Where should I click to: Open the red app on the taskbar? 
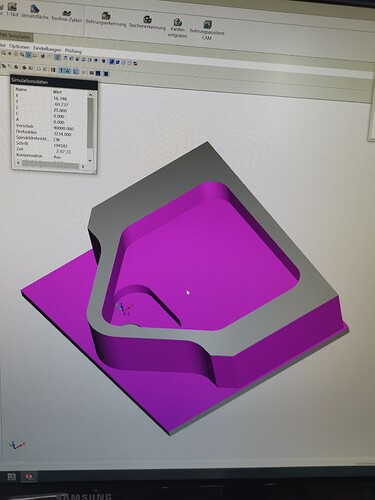[29, 477]
